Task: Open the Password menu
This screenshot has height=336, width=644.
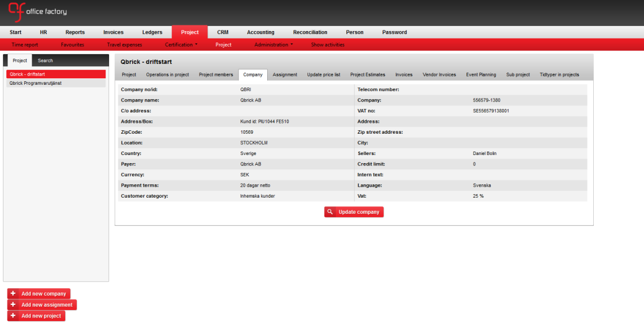Action: (395, 32)
